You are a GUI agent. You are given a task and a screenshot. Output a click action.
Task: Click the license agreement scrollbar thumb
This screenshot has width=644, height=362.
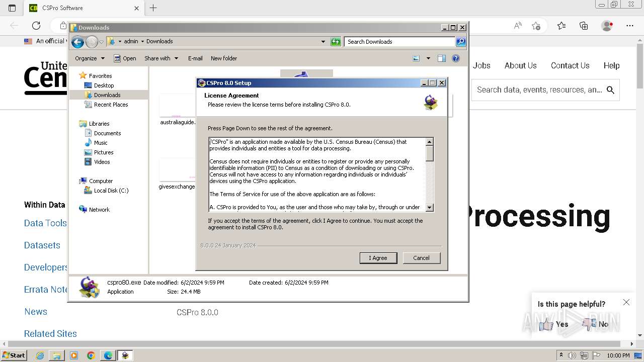tap(430, 153)
